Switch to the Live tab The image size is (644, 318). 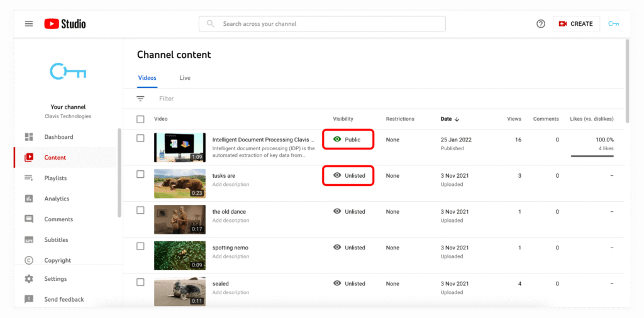(x=185, y=78)
